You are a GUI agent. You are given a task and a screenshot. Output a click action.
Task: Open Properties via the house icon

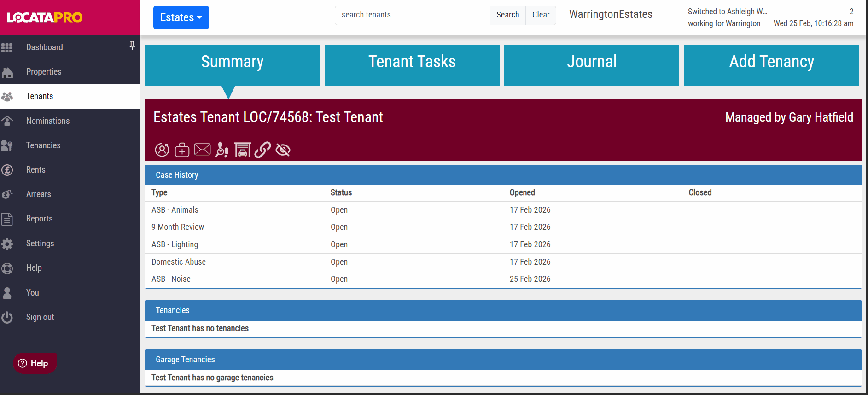[x=7, y=72]
